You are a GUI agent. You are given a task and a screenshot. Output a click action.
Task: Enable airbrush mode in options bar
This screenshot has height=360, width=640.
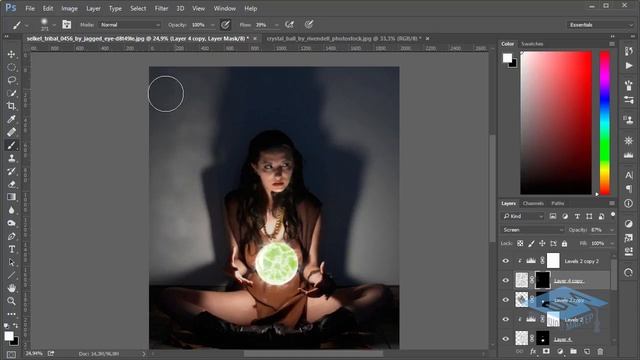289,25
